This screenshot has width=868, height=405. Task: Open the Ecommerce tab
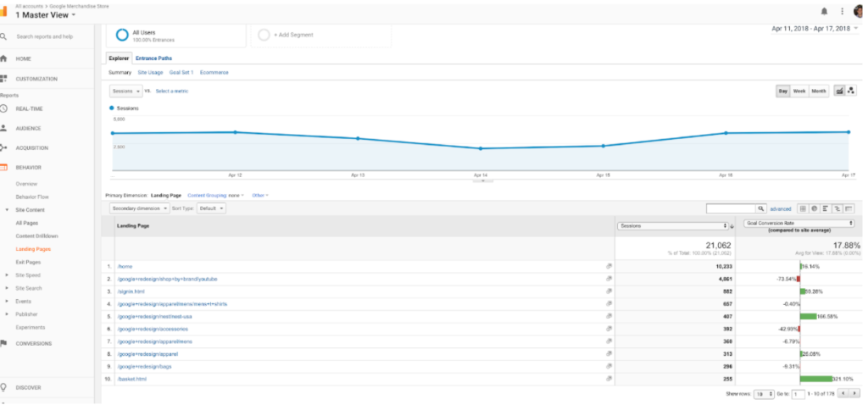pos(216,73)
